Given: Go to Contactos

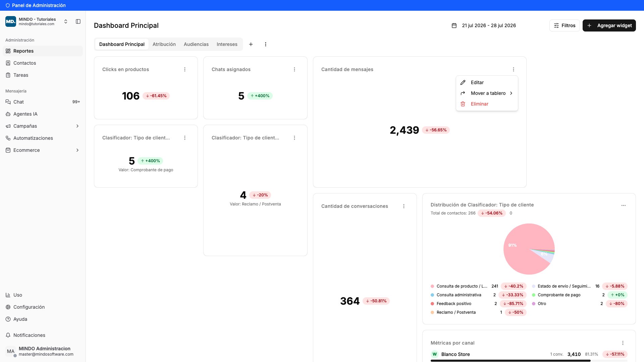Looking at the screenshot, I should click(x=43, y=63).
